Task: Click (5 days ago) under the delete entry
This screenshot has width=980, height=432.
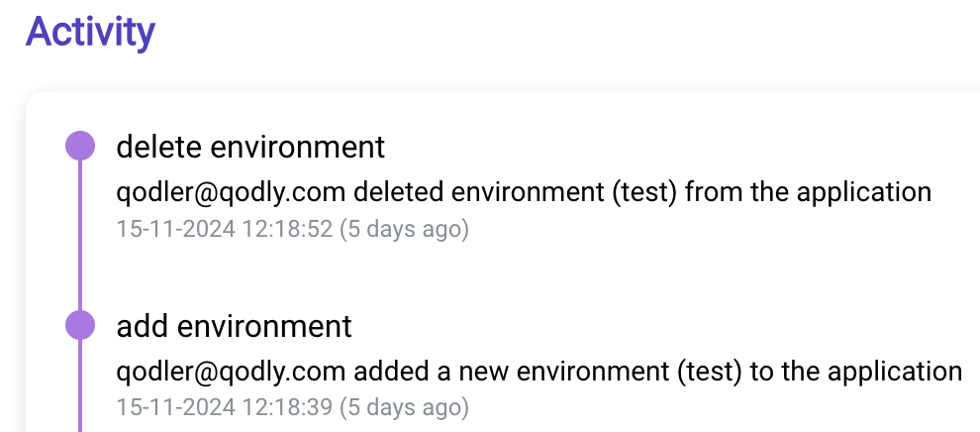Action: [404, 229]
